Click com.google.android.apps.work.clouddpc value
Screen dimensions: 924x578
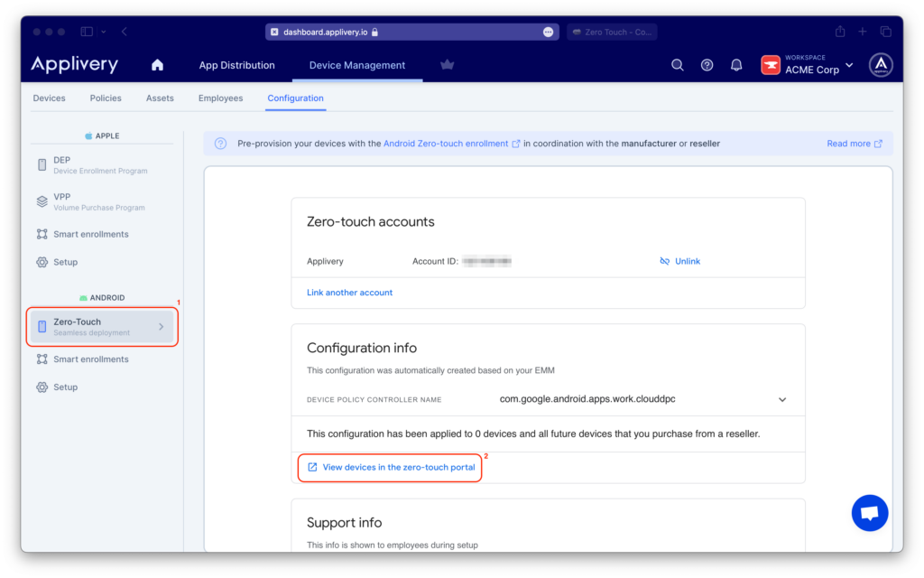pos(587,399)
